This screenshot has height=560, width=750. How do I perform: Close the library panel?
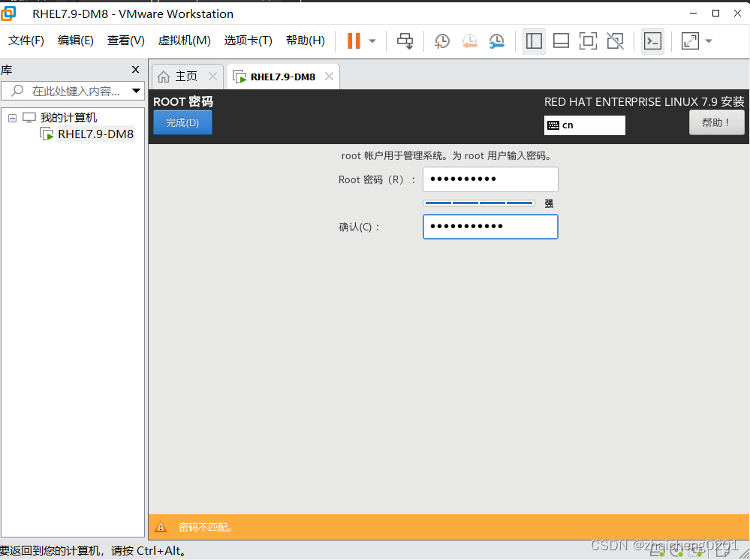tap(135, 70)
